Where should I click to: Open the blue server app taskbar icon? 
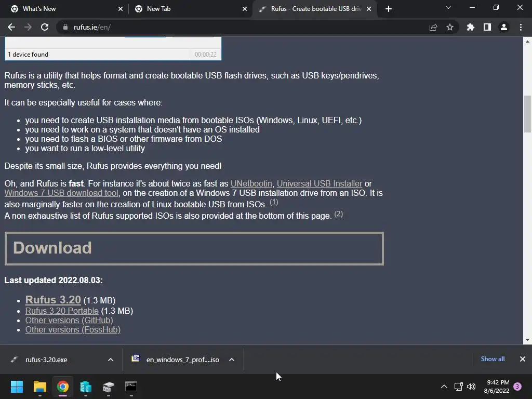click(x=86, y=387)
